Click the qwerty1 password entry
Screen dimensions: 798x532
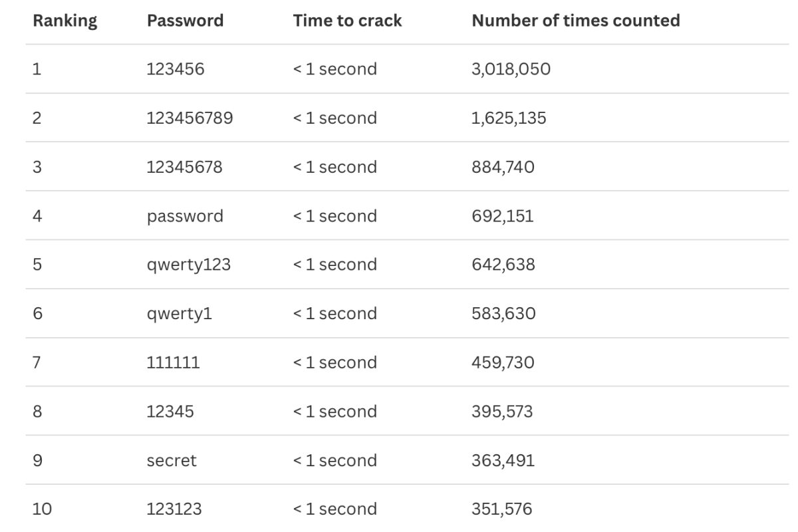(x=180, y=313)
